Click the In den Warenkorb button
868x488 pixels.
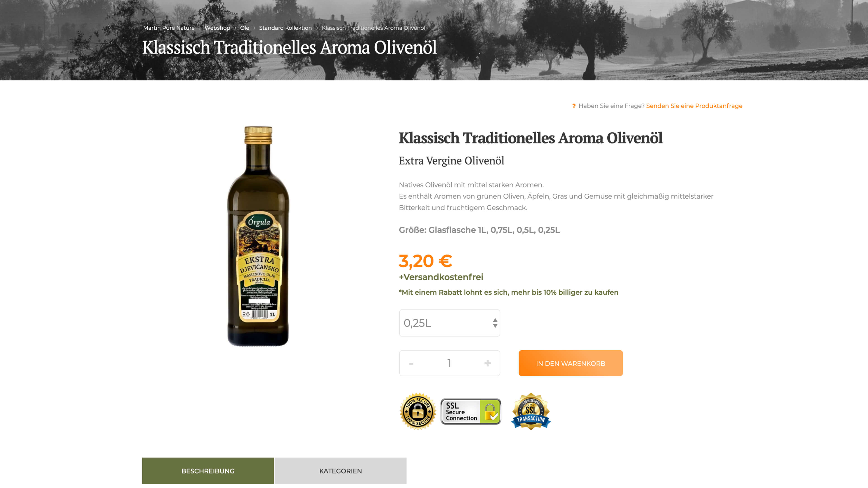(571, 363)
